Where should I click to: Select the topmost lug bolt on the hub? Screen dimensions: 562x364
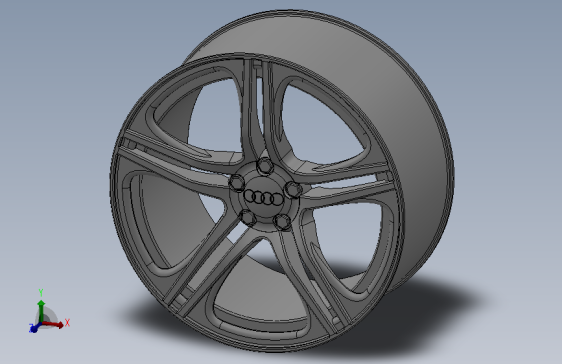(265, 166)
